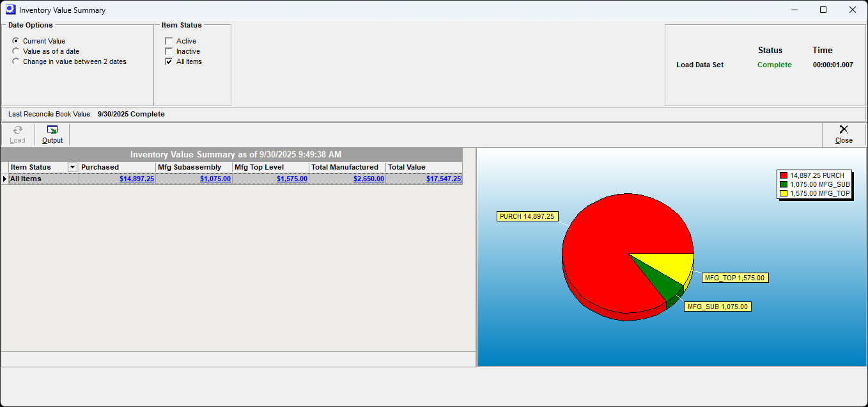This screenshot has width=868, height=407.
Task: Click the $2,650.00 Total Manufactured link
Action: click(x=369, y=179)
